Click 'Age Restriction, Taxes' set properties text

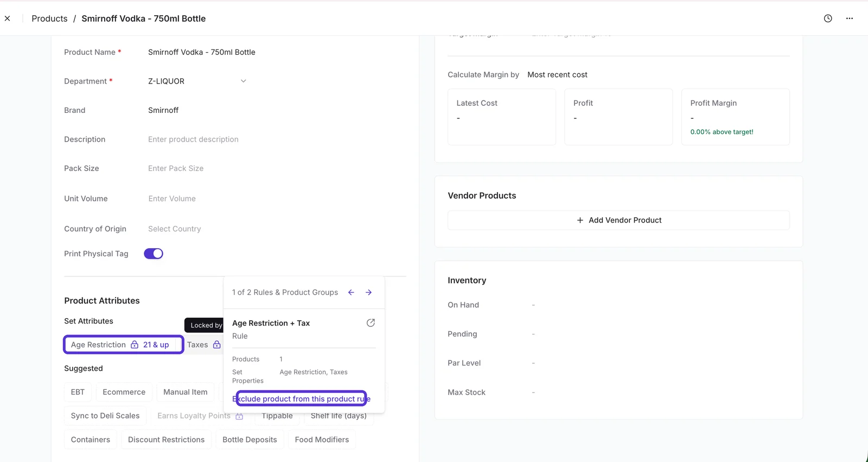pyautogui.click(x=314, y=372)
